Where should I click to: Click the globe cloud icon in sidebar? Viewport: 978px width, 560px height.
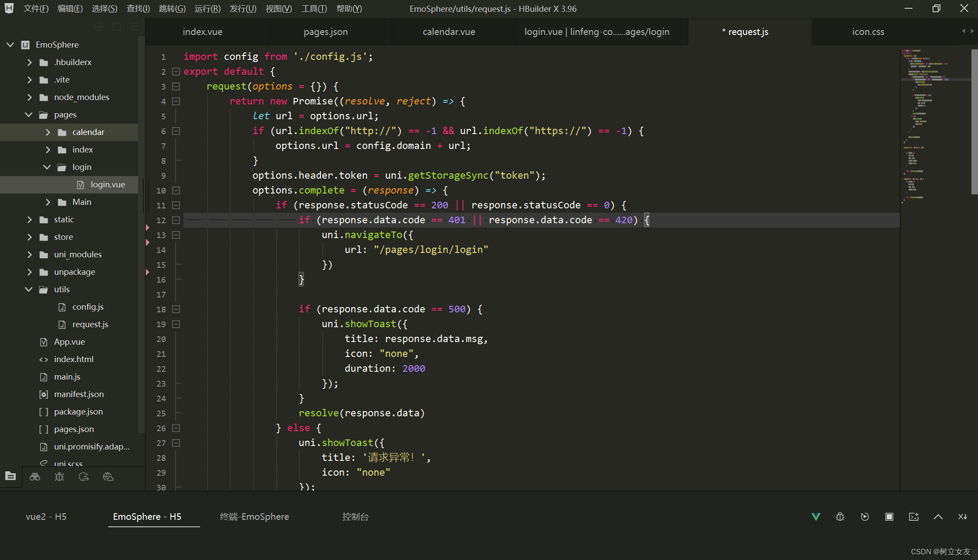pos(108,477)
